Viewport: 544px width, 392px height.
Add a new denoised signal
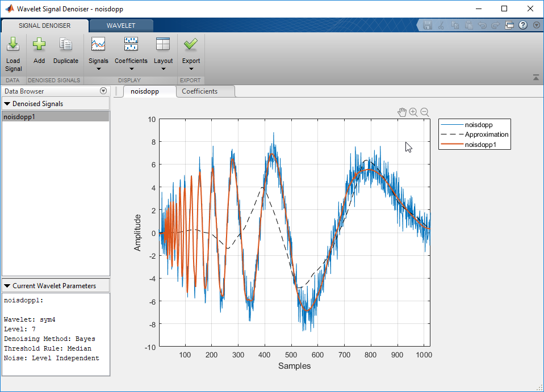(x=39, y=45)
